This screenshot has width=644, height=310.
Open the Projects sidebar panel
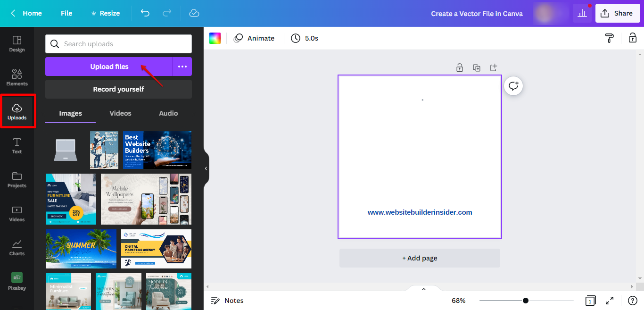pyautogui.click(x=17, y=180)
